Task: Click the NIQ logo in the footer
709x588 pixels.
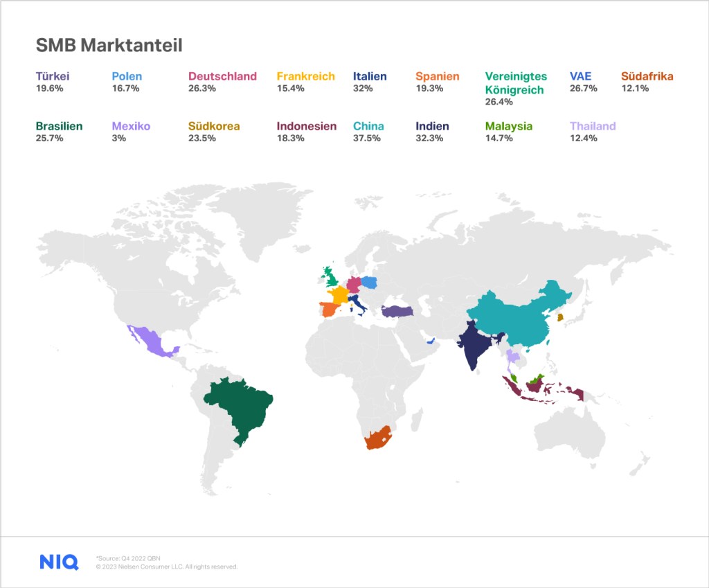Action: (x=59, y=562)
